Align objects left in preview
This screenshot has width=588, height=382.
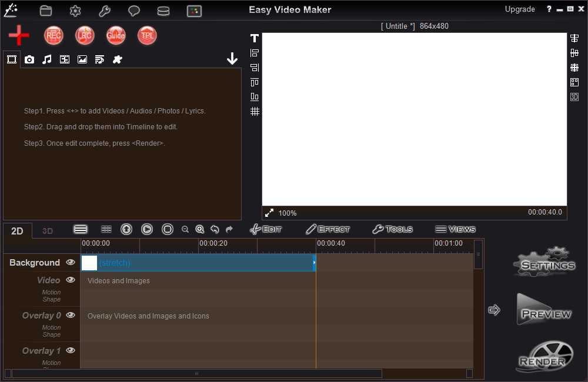pos(255,53)
